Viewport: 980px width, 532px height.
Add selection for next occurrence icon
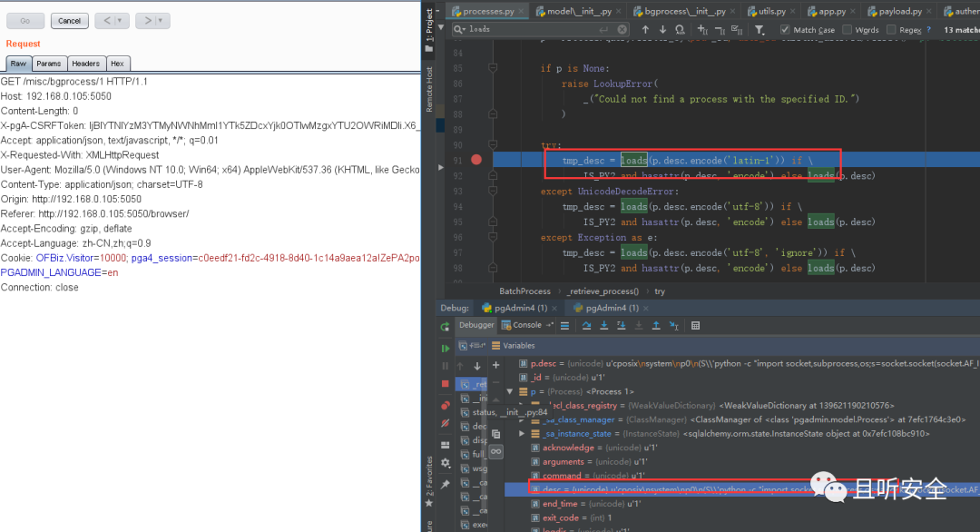coord(702,29)
